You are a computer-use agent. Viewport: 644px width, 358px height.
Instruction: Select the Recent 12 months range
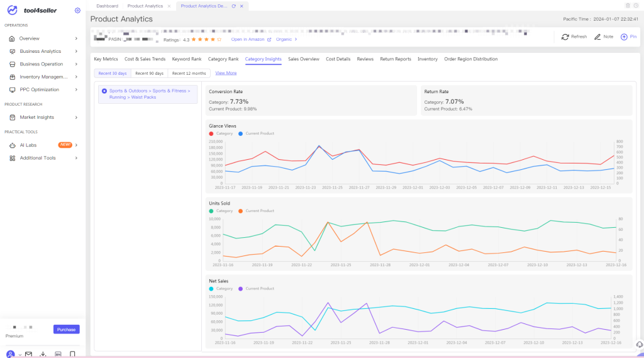[x=189, y=73]
